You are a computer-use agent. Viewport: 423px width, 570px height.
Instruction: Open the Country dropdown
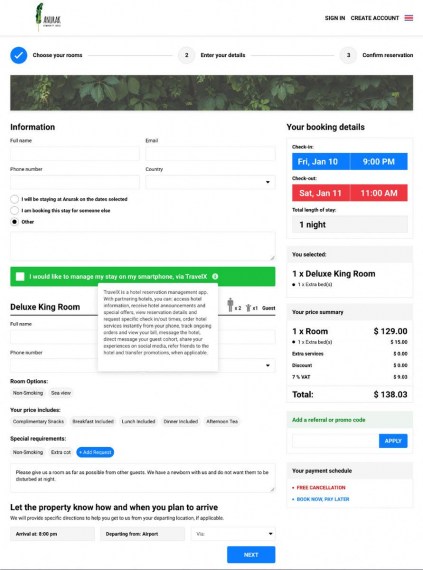210,182
